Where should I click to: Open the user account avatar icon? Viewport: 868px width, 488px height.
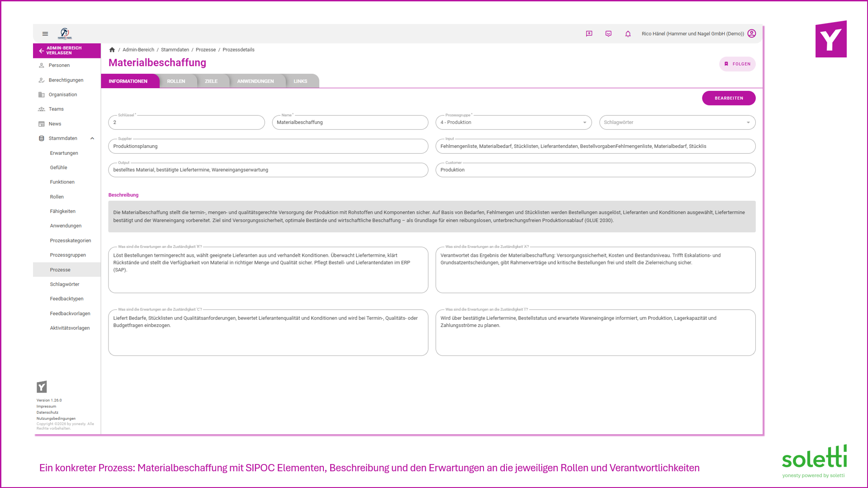752,34
